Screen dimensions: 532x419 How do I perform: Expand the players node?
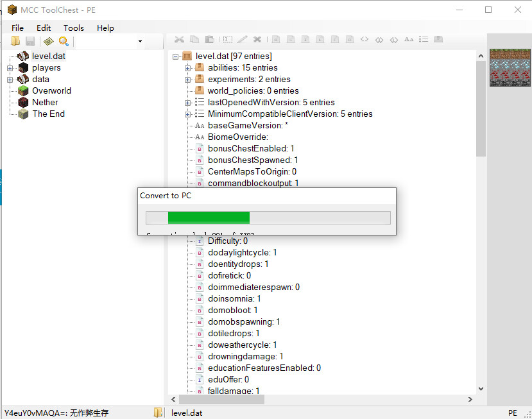pyautogui.click(x=10, y=68)
